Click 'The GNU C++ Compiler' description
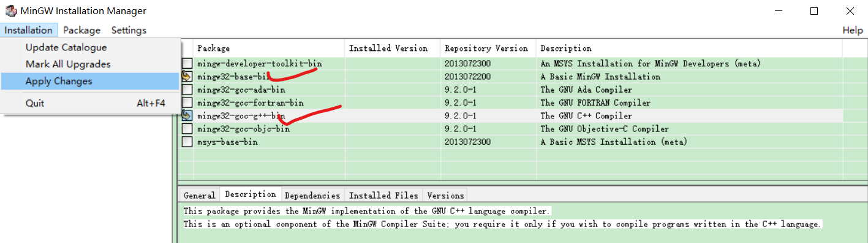 point(586,115)
